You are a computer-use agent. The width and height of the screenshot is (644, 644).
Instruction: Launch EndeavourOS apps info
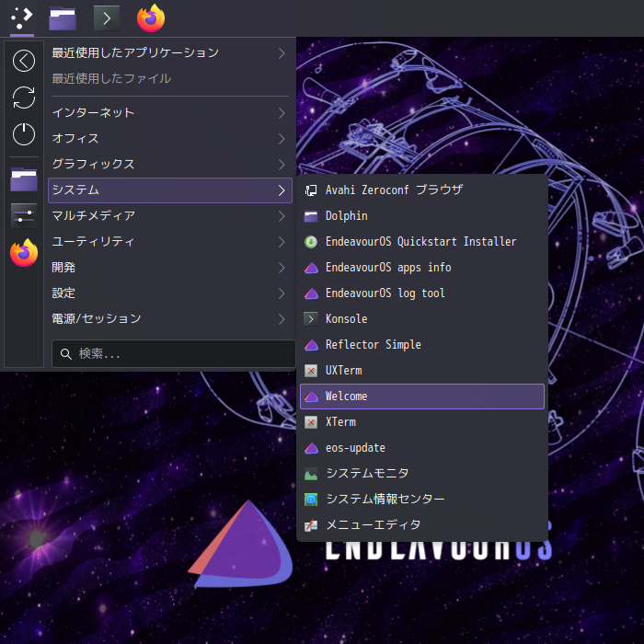422,268
